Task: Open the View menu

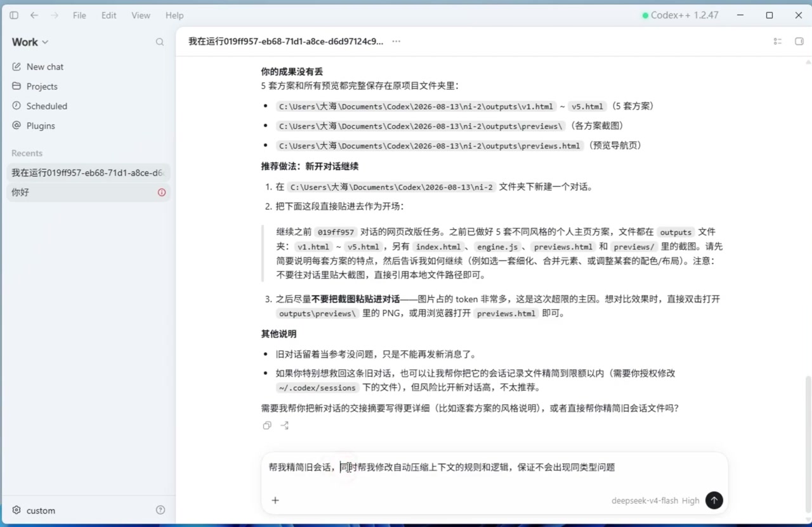Action: pos(141,15)
